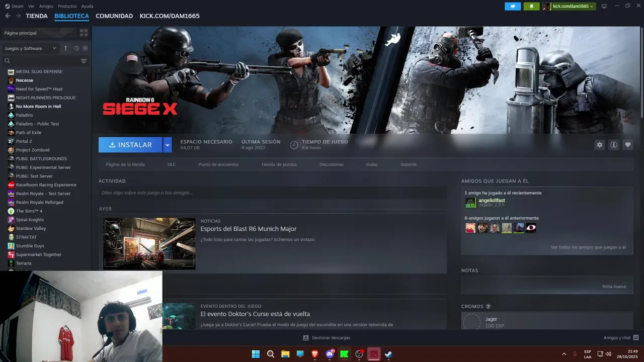The image size is (644, 362).
Task: Open Discusiones link
Action: [332, 164]
